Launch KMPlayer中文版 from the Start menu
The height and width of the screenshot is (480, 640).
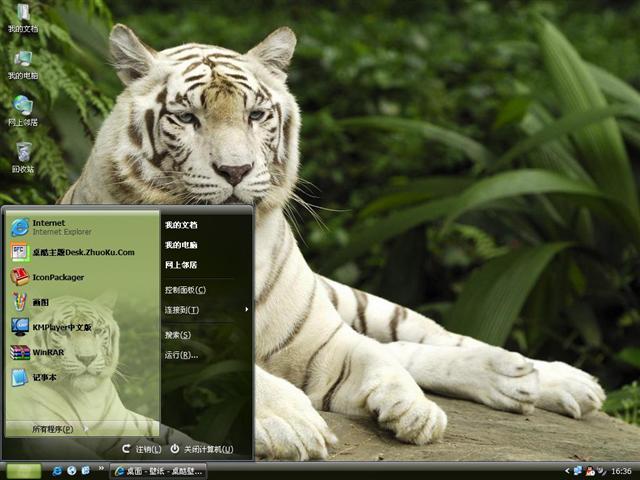(60, 326)
